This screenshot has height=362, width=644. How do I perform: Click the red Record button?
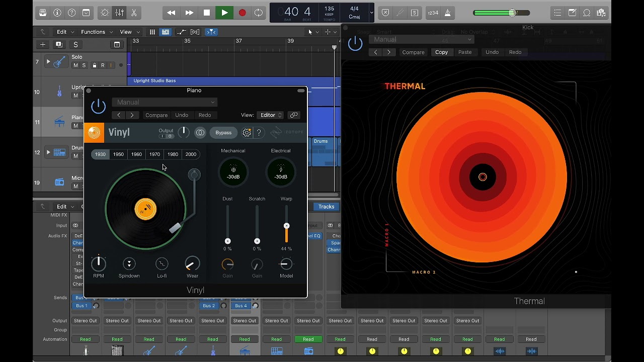[x=242, y=13]
